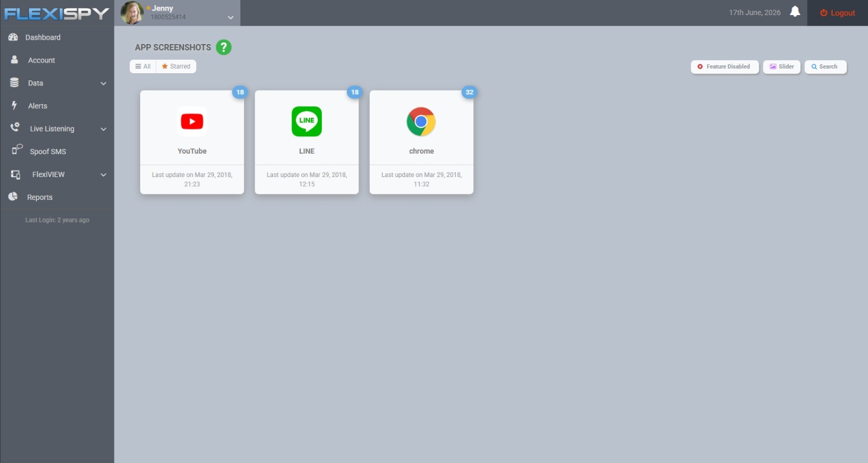The width and height of the screenshot is (868, 463).
Task: Click the Live Listening phone icon
Action: (15, 128)
